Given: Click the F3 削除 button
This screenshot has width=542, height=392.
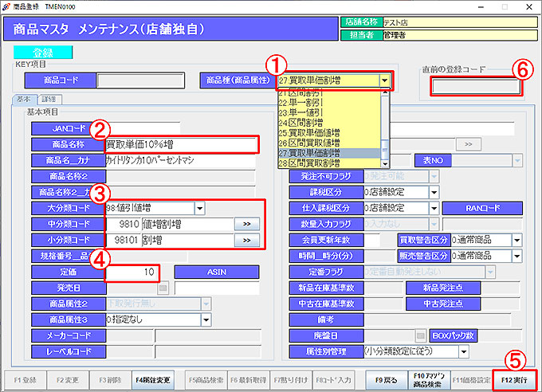Looking at the screenshot, I should click(x=110, y=380).
